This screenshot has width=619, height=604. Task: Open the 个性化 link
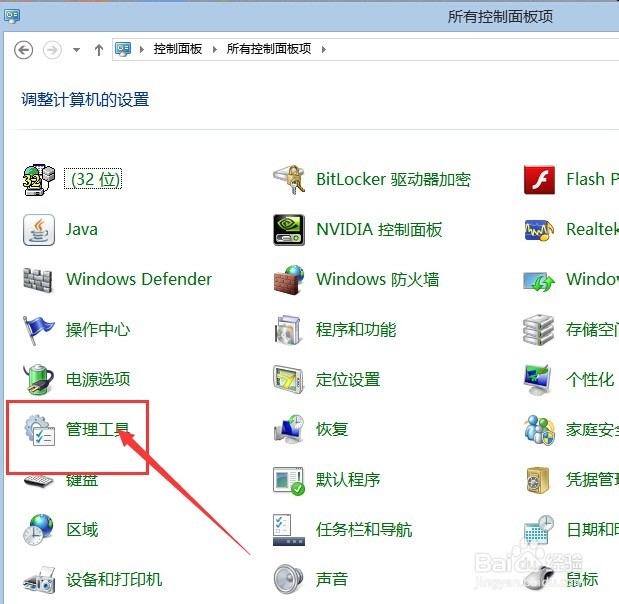pos(590,379)
